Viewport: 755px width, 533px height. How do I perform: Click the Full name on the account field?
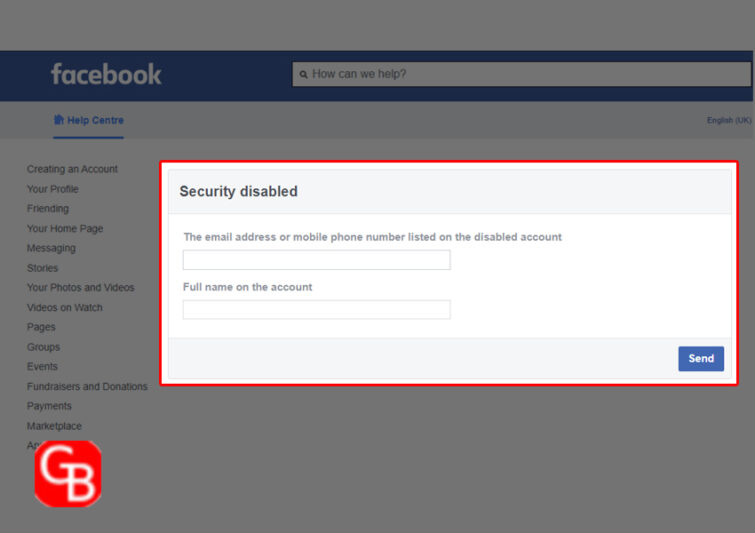pyautogui.click(x=316, y=310)
